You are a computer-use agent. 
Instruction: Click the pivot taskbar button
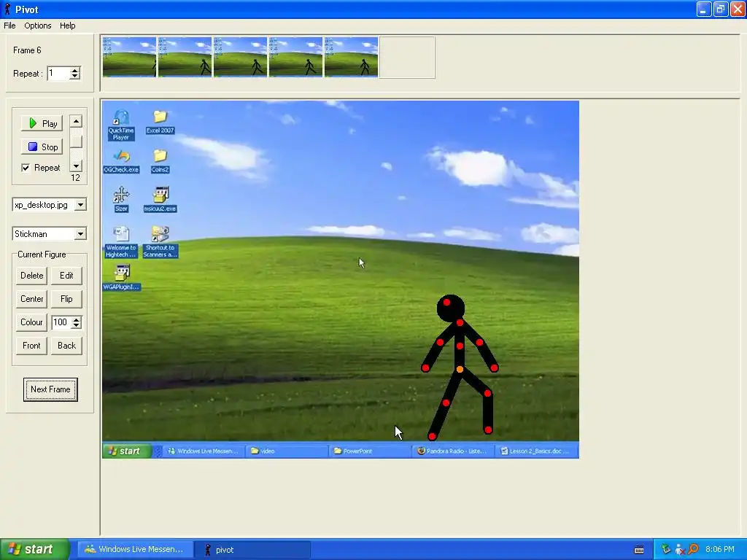[x=252, y=550]
